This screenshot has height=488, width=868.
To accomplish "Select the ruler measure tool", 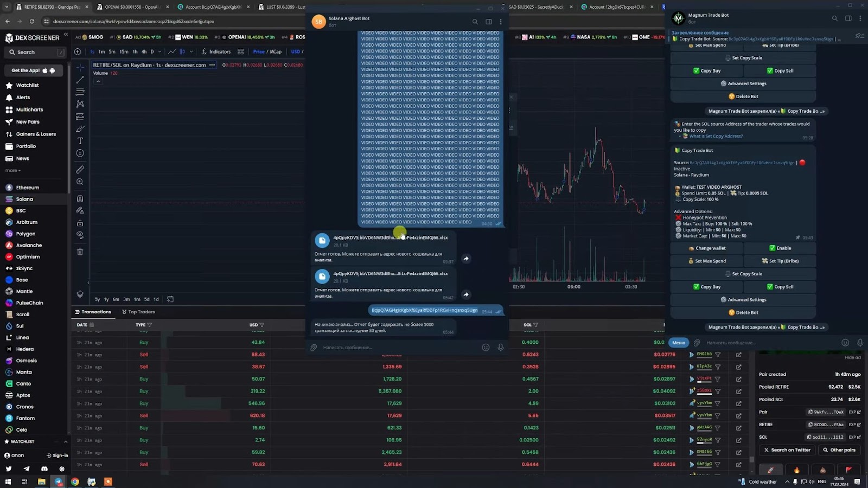I will point(80,170).
